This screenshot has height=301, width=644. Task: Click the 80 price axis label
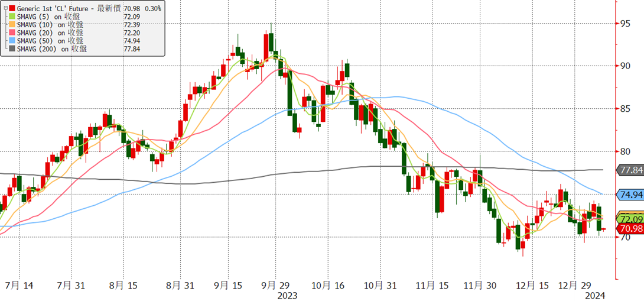point(625,152)
